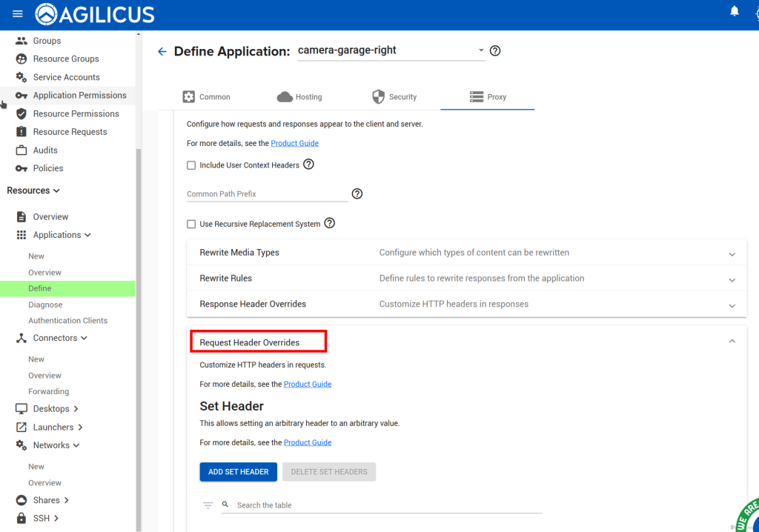The image size is (759, 532).
Task: Open the camera-garage-right application dropdown
Action: pos(481,50)
